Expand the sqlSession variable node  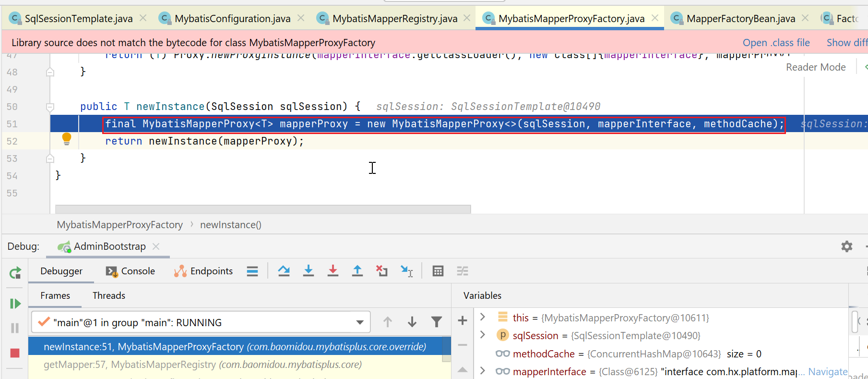tap(483, 335)
